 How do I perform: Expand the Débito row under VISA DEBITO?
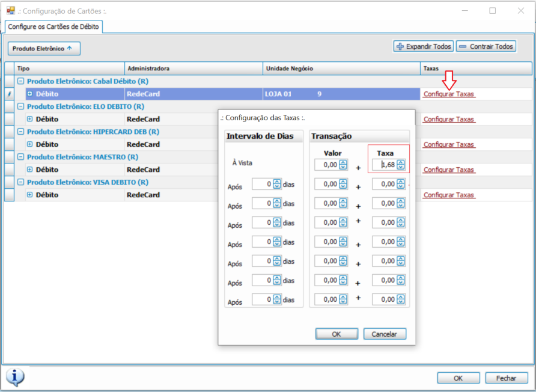coord(29,195)
